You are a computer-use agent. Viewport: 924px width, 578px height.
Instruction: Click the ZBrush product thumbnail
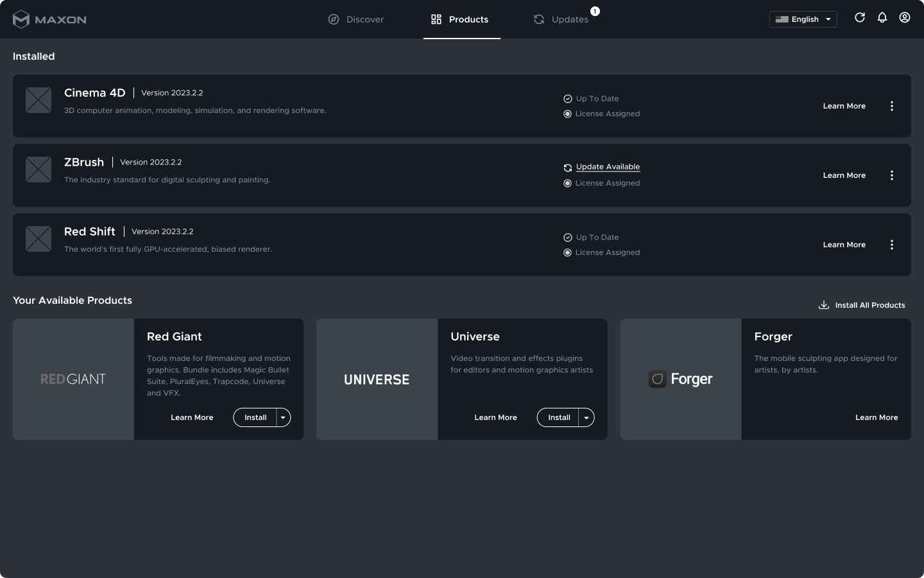(38, 170)
